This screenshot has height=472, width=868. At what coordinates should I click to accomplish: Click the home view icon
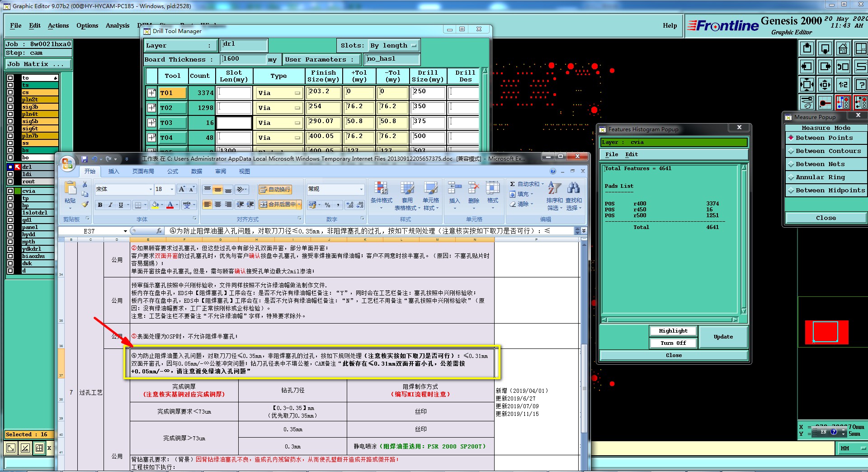coord(843,48)
